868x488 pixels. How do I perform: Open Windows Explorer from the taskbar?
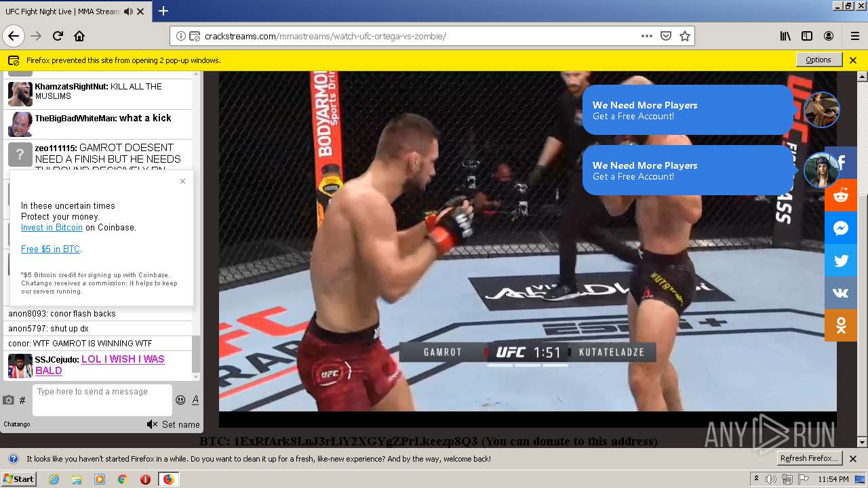[x=77, y=479]
